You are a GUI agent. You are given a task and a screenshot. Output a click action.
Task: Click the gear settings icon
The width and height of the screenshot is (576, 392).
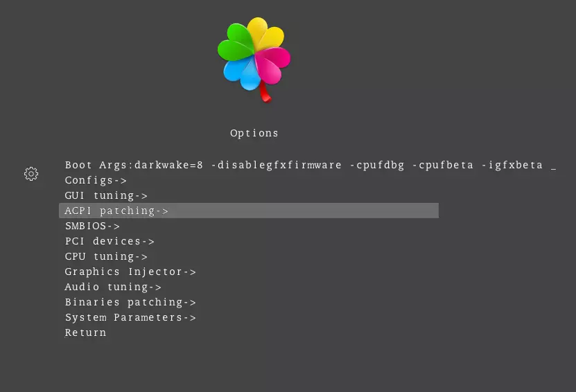tap(31, 174)
